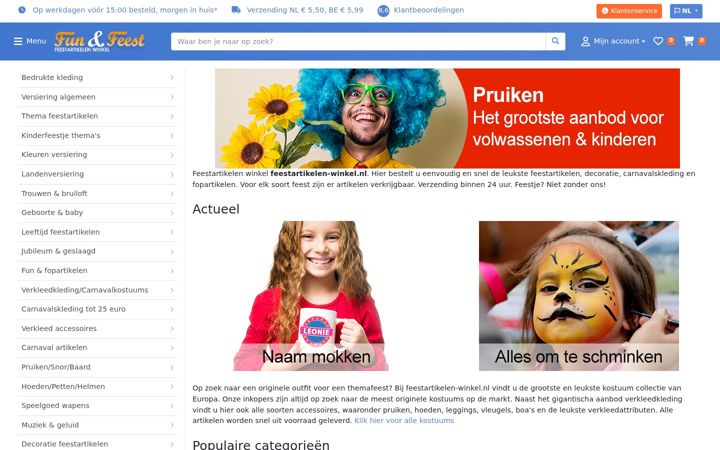Open Muziek & geluid category
This screenshot has height=450, width=720.
[97, 425]
